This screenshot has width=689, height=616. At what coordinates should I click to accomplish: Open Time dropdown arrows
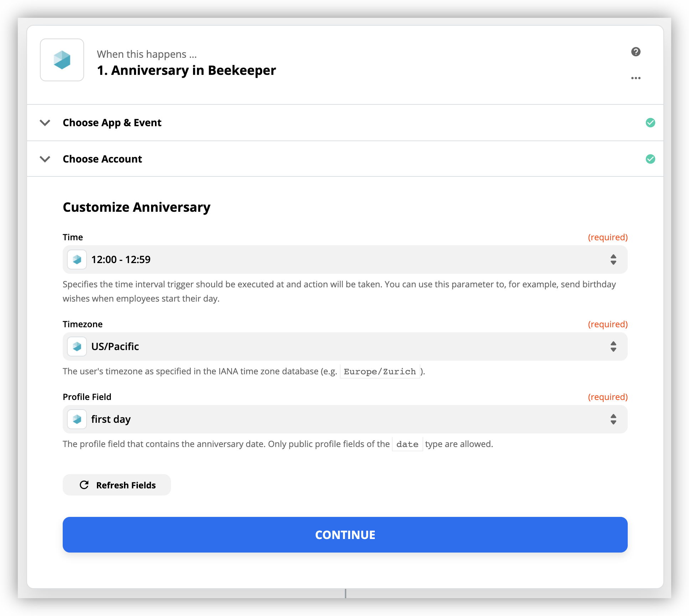[613, 260]
